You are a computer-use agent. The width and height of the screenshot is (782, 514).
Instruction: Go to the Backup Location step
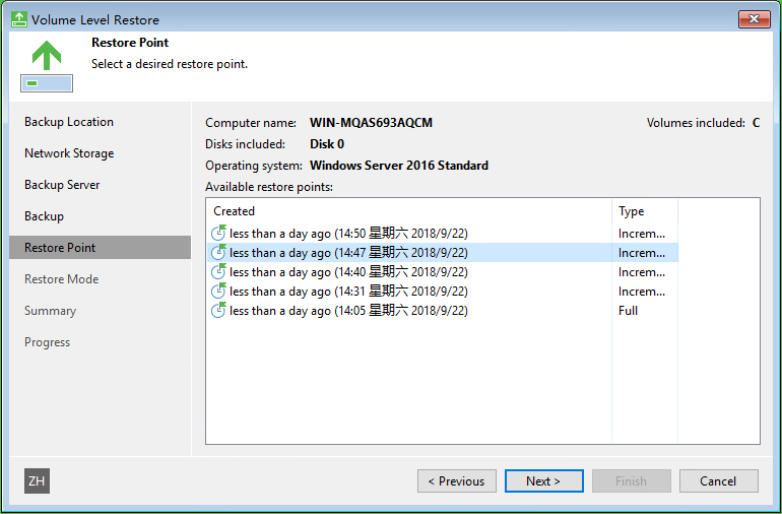(x=69, y=122)
